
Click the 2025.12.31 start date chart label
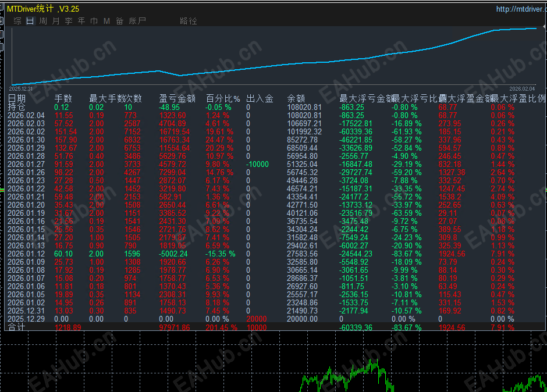pos(20,89)
